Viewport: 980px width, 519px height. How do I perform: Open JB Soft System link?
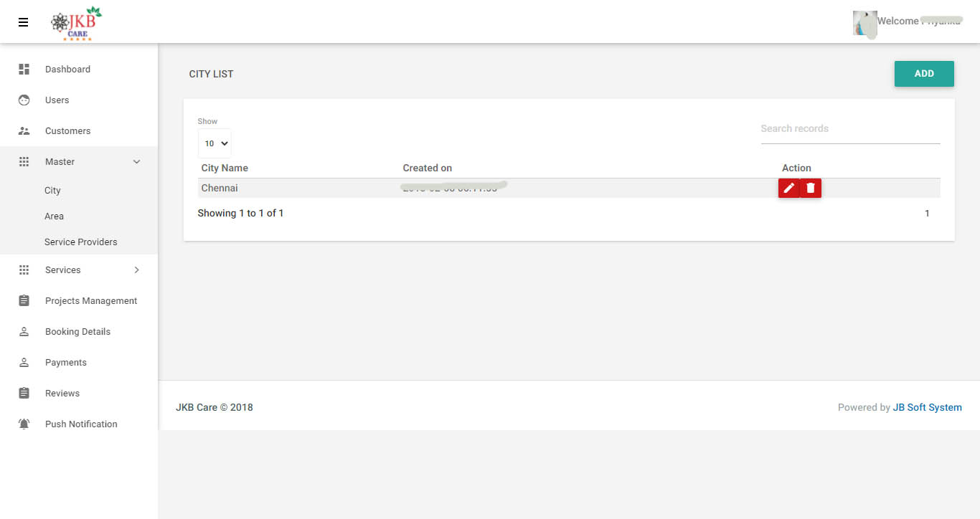coord(927,407)
